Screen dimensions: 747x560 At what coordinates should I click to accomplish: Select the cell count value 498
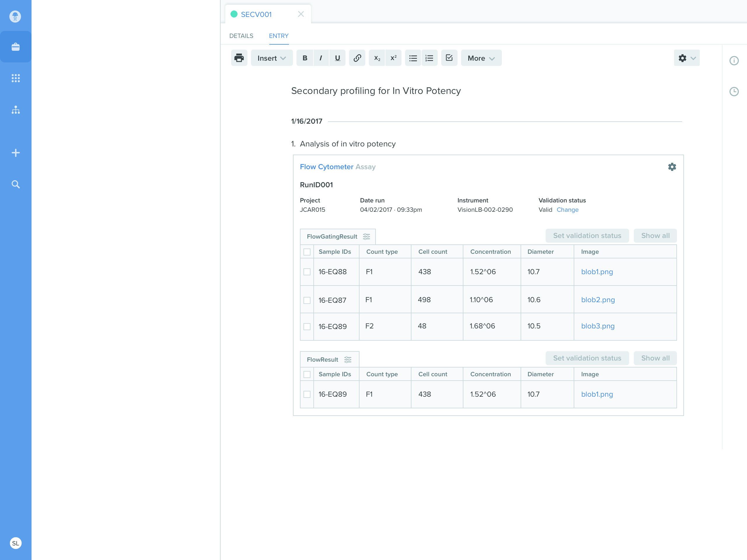click(x=424, y=300)
